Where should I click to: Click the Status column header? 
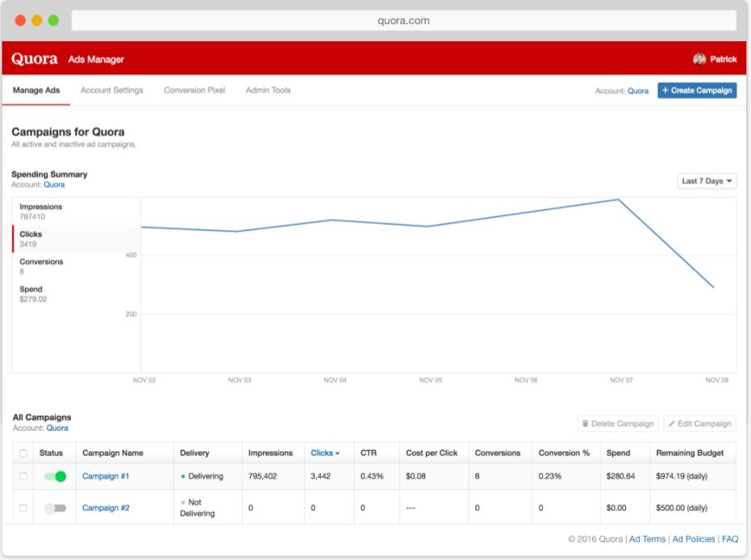click(x=51, y=453)
